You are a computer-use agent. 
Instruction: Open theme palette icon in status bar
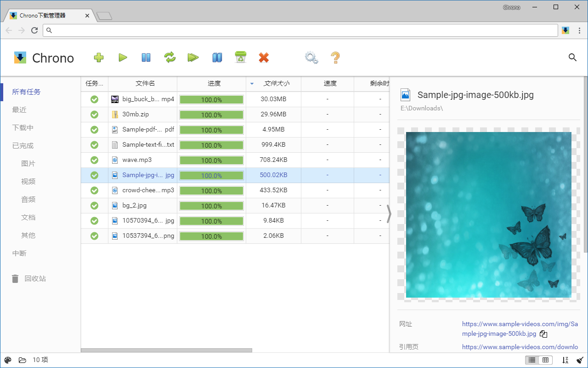[8, 360]
